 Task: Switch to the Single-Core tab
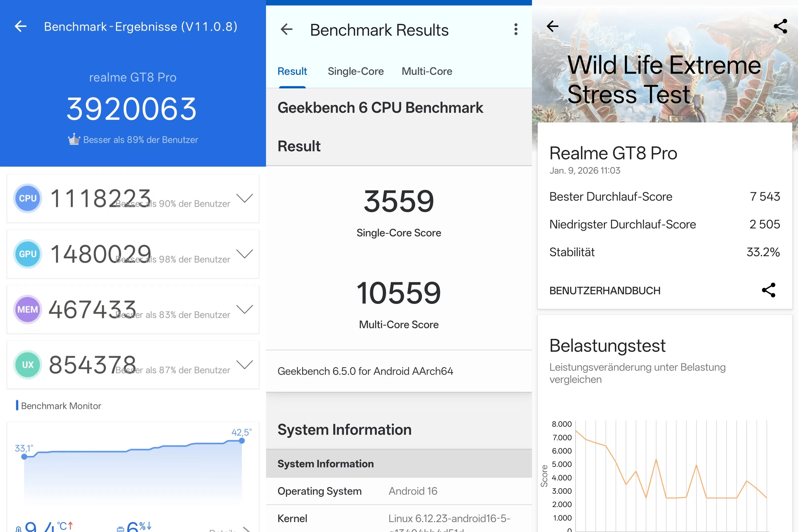click(356, 71)
